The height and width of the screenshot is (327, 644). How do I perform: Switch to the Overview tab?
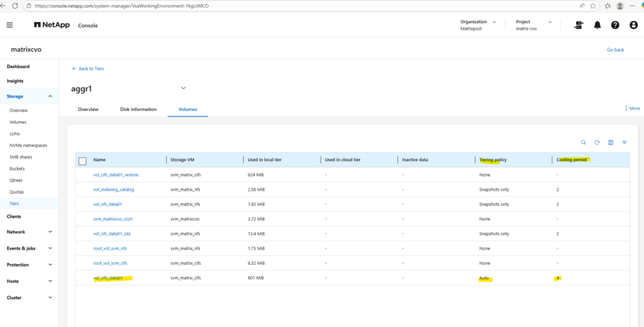[x=88, y=109]
